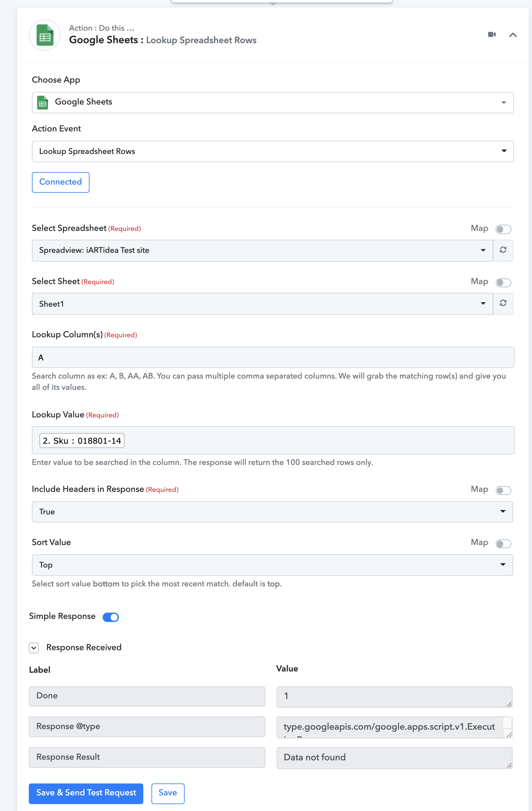Click Save & Send Test Request
The image size is (532, 811).
point(86,793)
